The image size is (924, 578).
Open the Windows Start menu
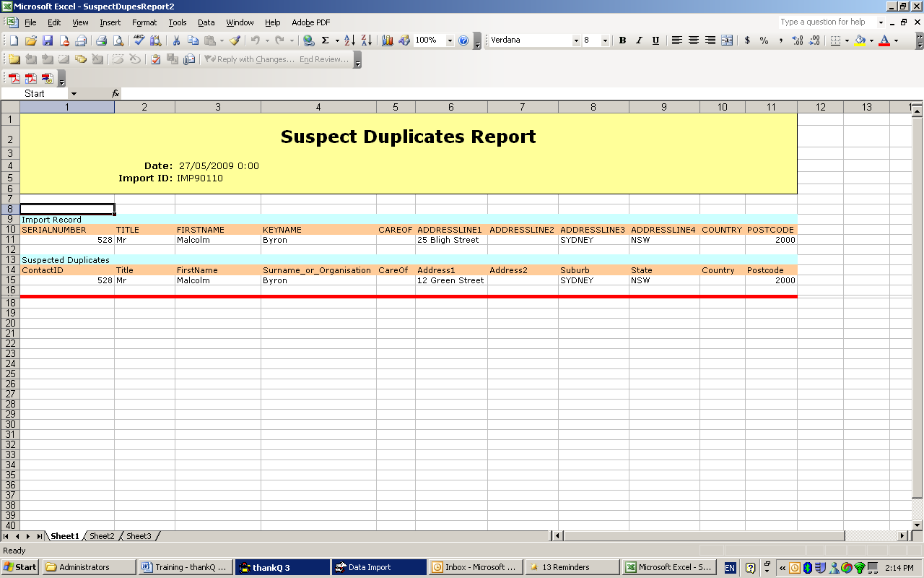[20, 567]
